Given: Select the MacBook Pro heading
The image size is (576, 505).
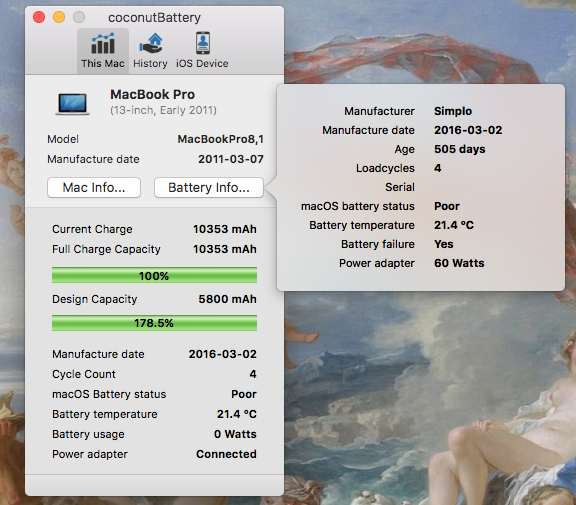Looking at the screenshot, I should (152, 94).
